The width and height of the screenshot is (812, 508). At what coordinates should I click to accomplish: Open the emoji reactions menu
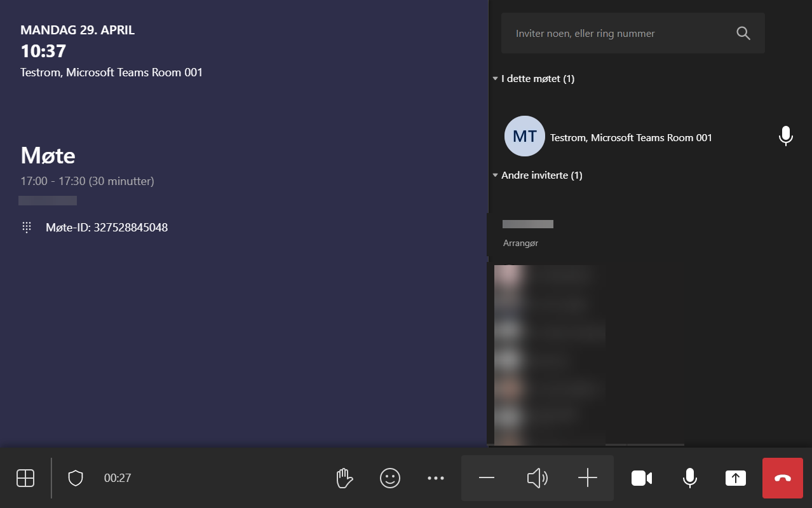(390, 478)
